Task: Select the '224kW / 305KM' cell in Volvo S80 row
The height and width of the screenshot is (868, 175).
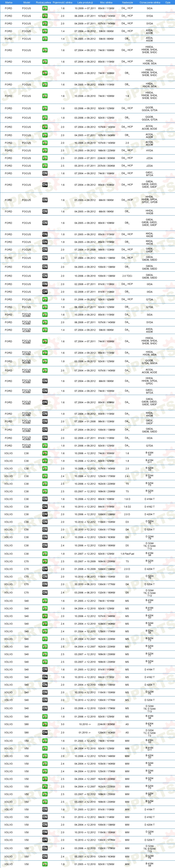Action: [106, 724]
